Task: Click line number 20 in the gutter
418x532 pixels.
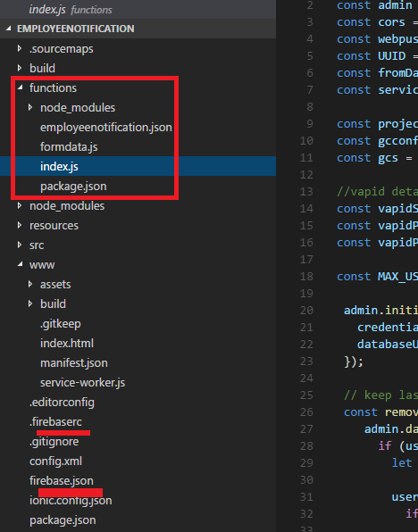Action: pyautogui.click(x=306, y=310)
